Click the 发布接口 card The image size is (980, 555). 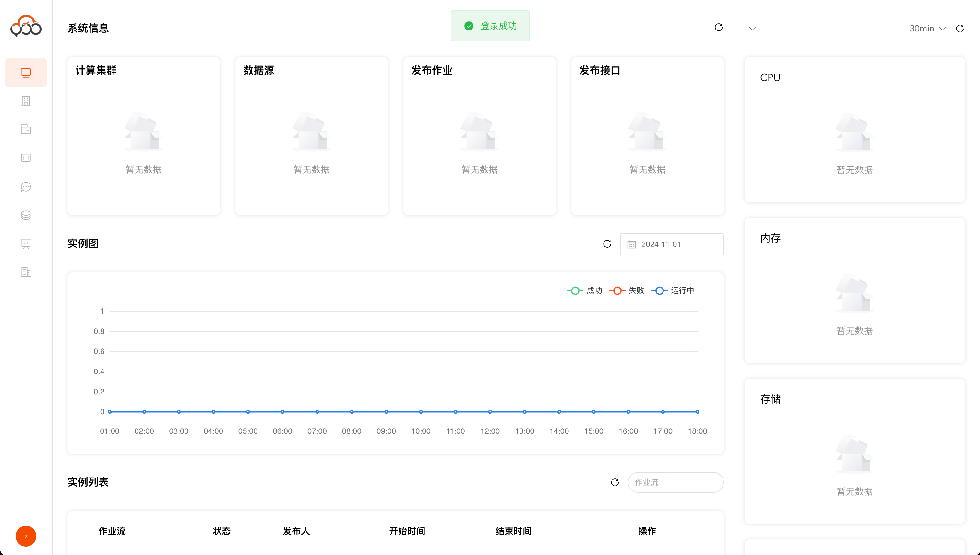click(648, 136)
